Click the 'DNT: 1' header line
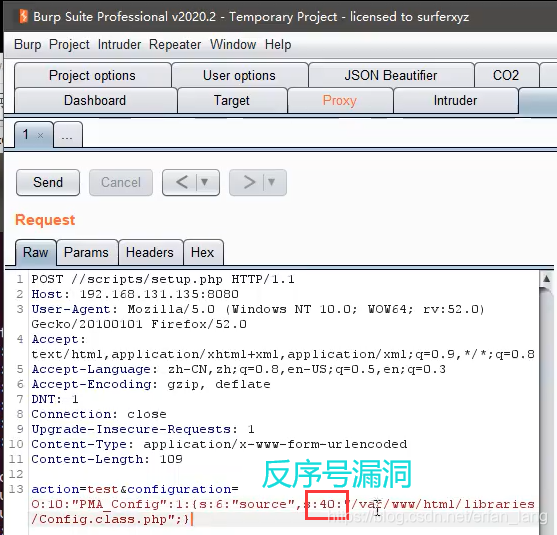The width and height of the screenshot is (557, 535). click(55, 399)
